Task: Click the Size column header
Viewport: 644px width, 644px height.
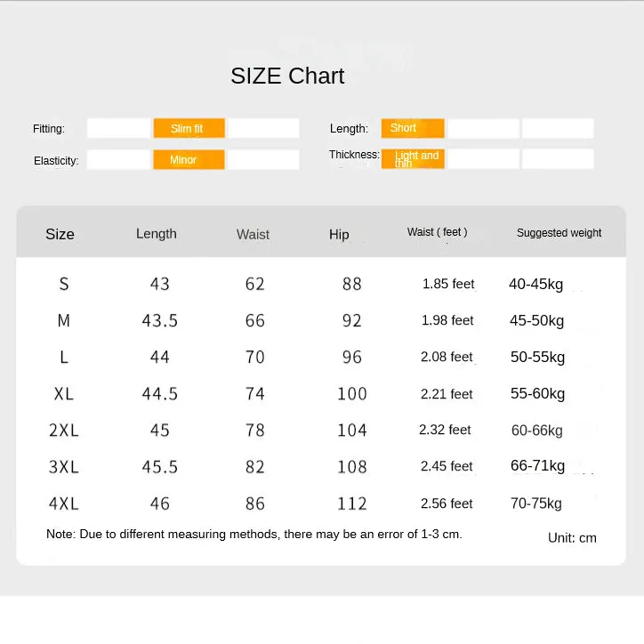Action: point(60,234)
